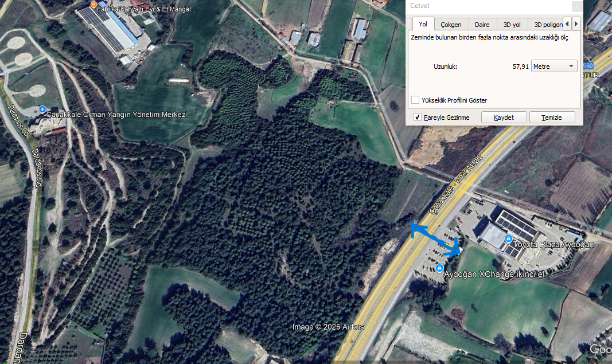612x364 pixels.
Task: Switch to the Çokgen tab
Action: click(x=451, y=25)
